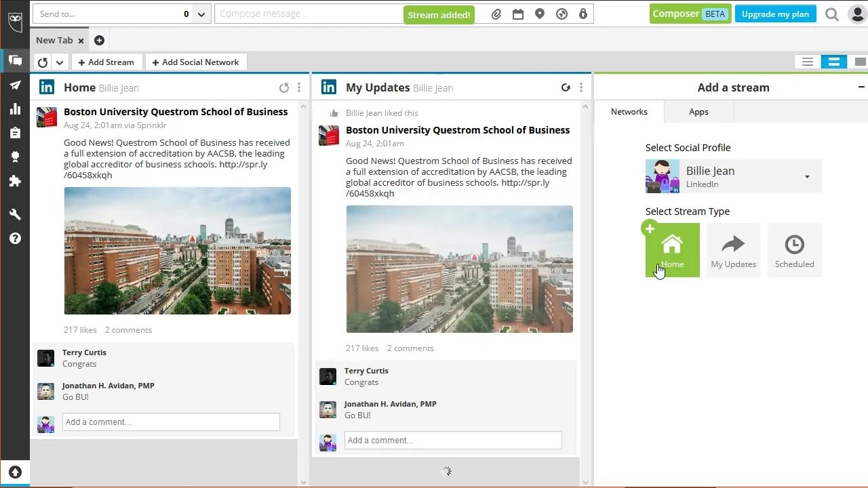Click Add a comment field in Home stream

[171, 422]
